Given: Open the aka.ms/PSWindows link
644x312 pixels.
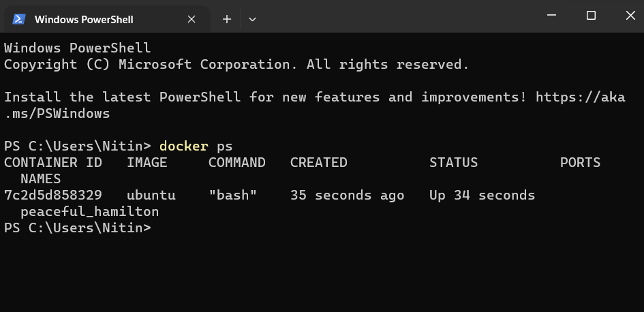Looking at the screenshot, I should point(580,97).
